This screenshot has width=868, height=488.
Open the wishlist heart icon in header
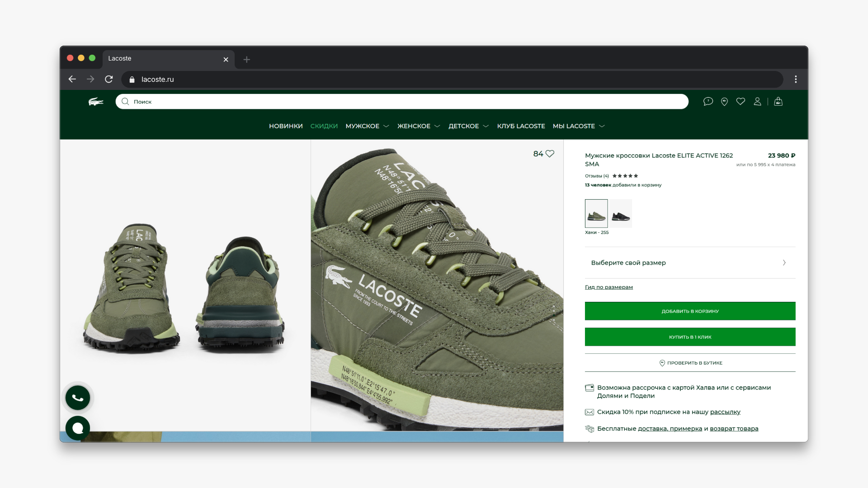pyautogui.click(x=741, y=102)
